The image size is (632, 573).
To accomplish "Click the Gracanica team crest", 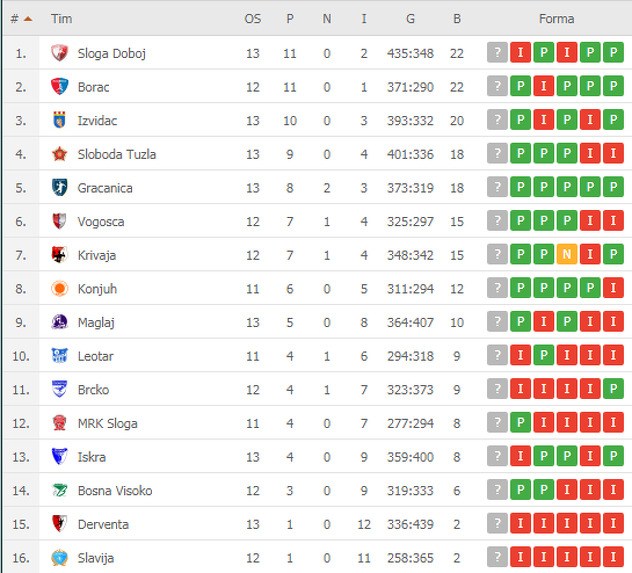I will pyautogui.click(x=59, y=188).
